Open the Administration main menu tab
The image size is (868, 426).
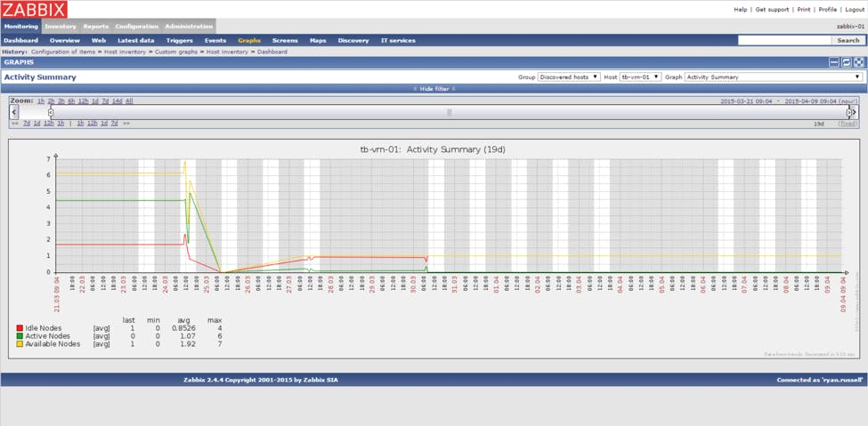[189, 26]
